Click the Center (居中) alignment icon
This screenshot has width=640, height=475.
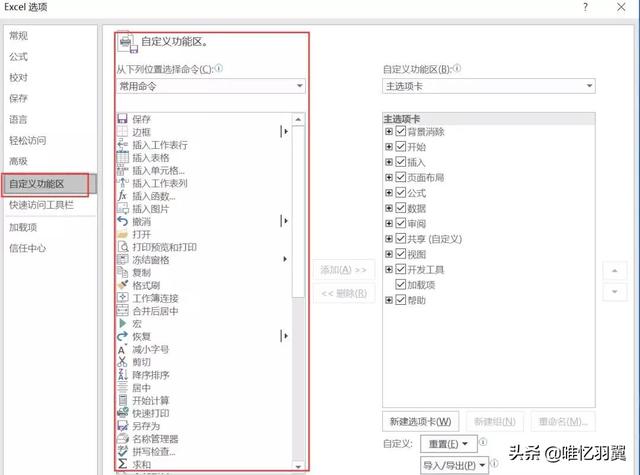click(x=122, y=388)
